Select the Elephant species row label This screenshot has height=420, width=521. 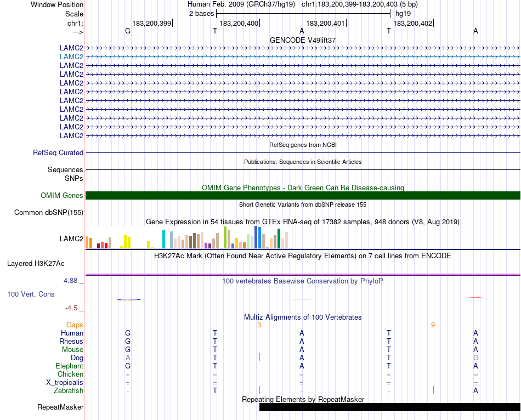70,366
